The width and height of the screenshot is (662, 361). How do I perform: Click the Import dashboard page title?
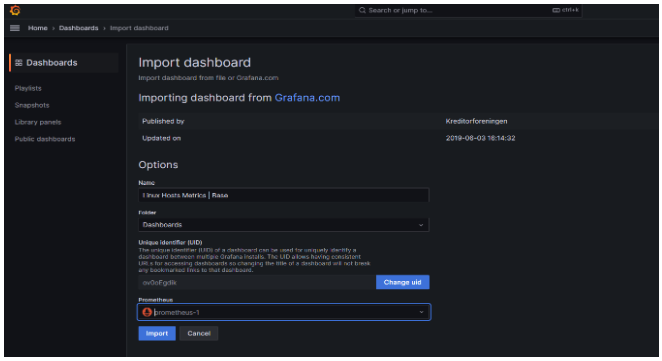pyautogui.click(x=195, y=62)
